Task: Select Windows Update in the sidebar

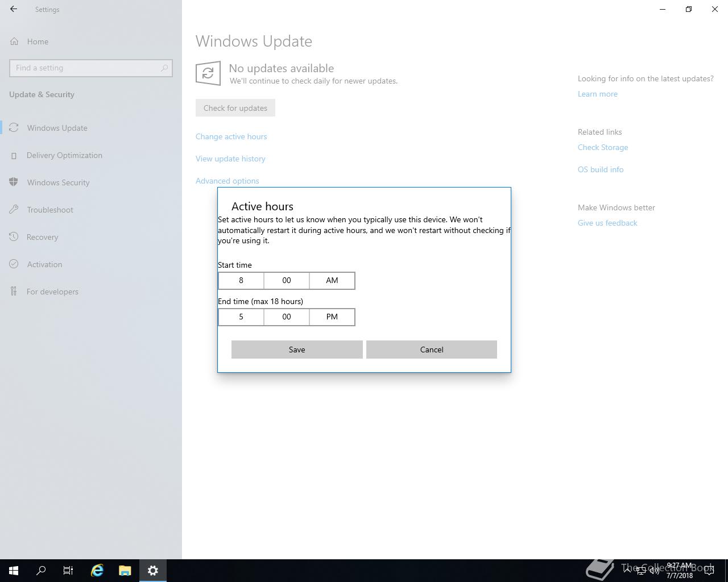Action: (91, 128)
